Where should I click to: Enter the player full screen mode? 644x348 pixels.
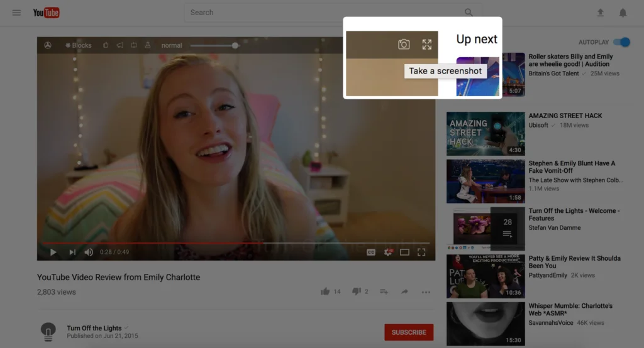[x=421, y=252]
